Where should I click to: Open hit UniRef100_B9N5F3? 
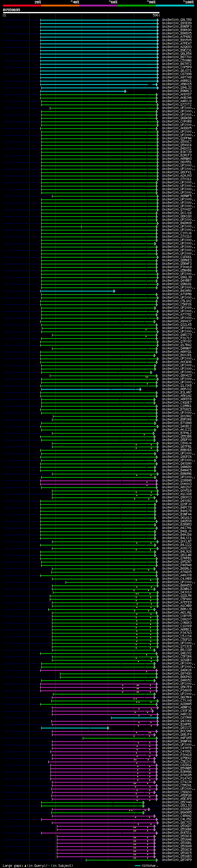(176, 26)
